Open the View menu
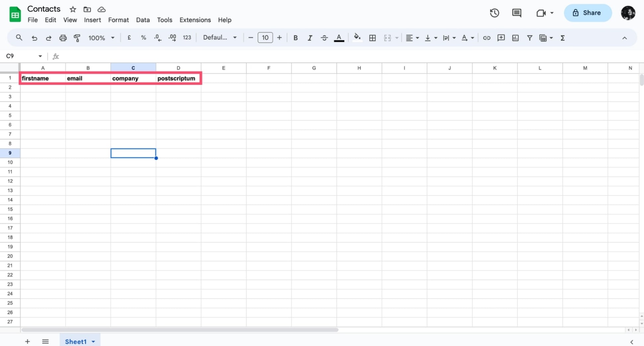The height and width of the screenshot is (346, 644). [70, 20]
